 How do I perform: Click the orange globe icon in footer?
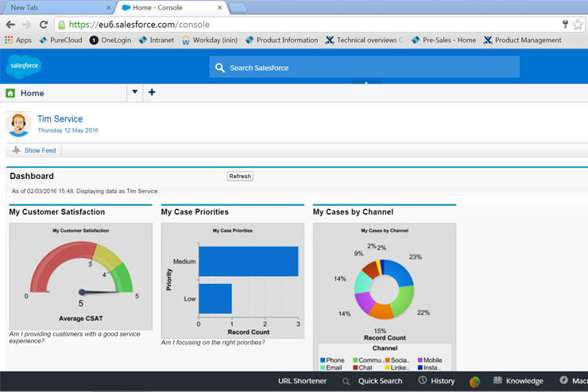[474, 382]
